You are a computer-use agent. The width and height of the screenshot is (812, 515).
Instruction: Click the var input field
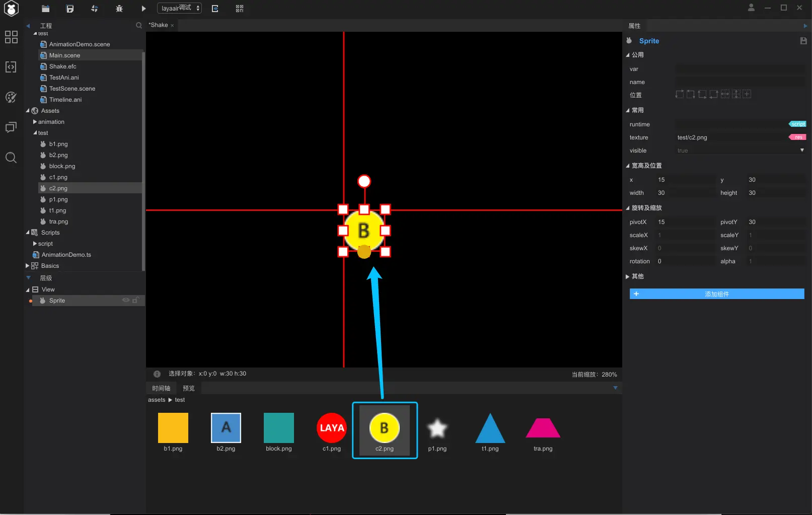coord(740,69)
